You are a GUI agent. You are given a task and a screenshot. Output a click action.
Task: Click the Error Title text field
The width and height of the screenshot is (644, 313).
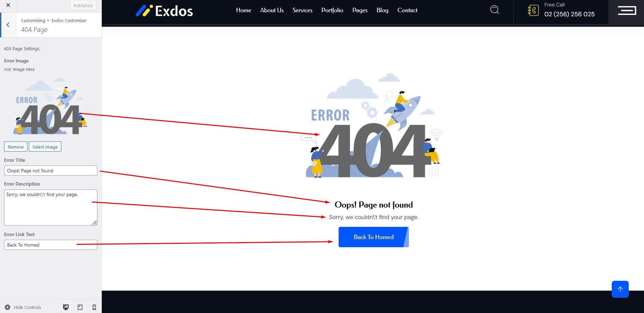tap(51, 171)
